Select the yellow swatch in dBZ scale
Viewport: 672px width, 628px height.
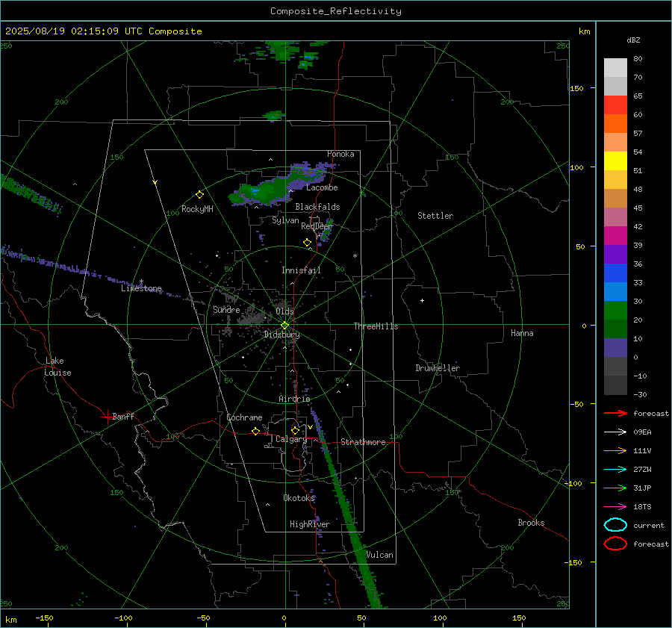click(615, 161)
